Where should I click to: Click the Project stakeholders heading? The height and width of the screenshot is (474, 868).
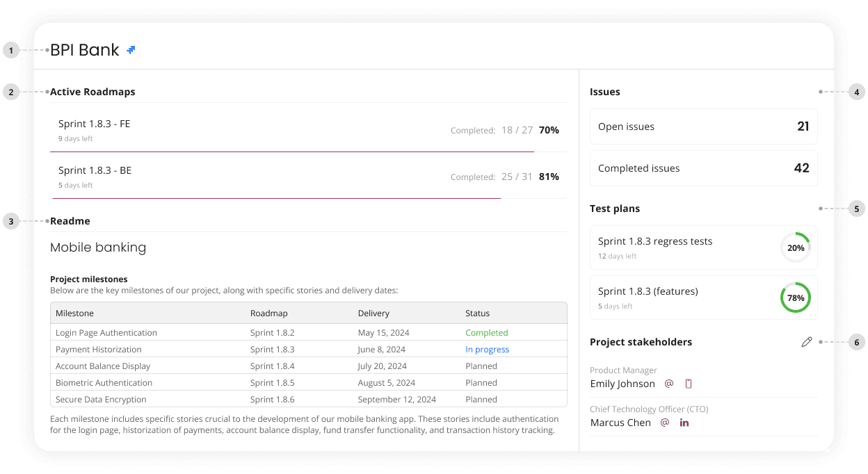641,342
